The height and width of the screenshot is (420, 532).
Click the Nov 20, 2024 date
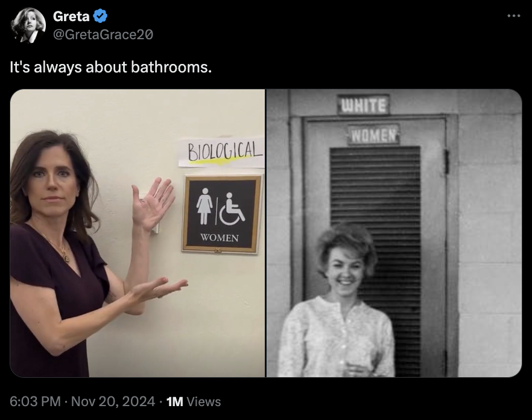pos(113,401)
